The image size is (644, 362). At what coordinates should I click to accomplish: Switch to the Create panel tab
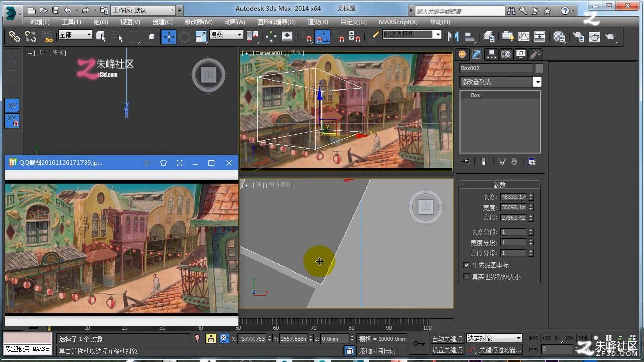[x=462, y=54]
